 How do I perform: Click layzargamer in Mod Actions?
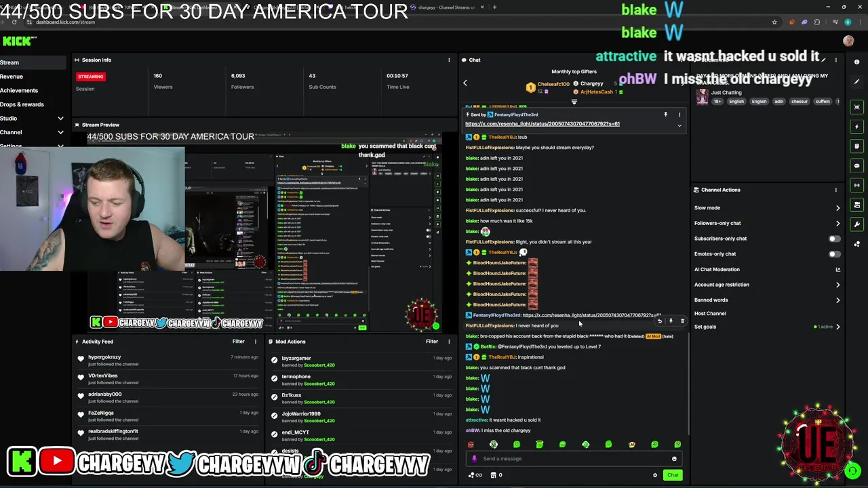(296, 358)
